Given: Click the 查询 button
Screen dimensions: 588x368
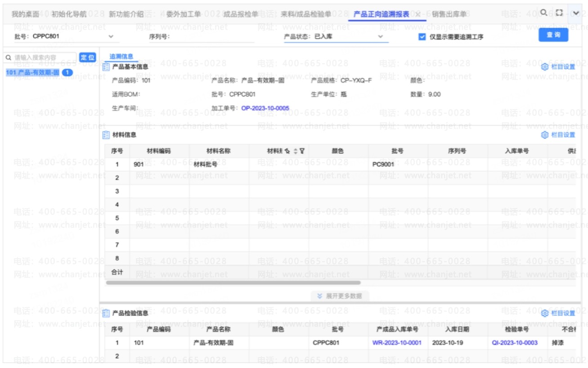Looking at the screenshot, I should coord(553,35).
